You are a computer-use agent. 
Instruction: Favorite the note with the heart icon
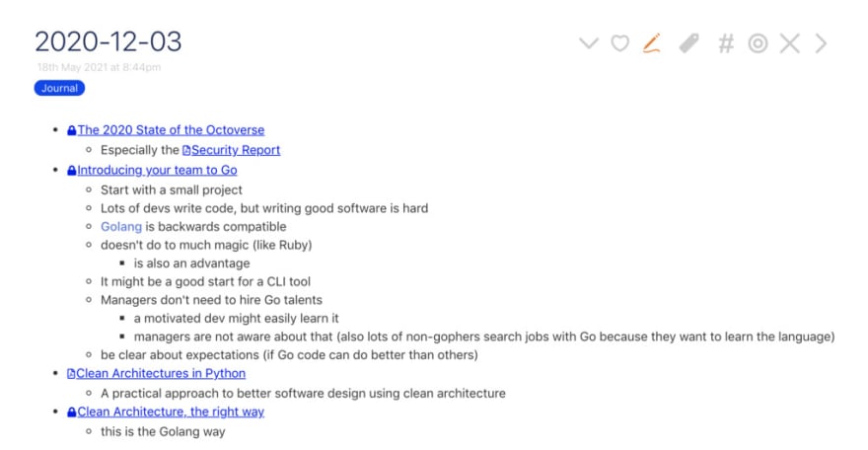(x=620, y=43)
